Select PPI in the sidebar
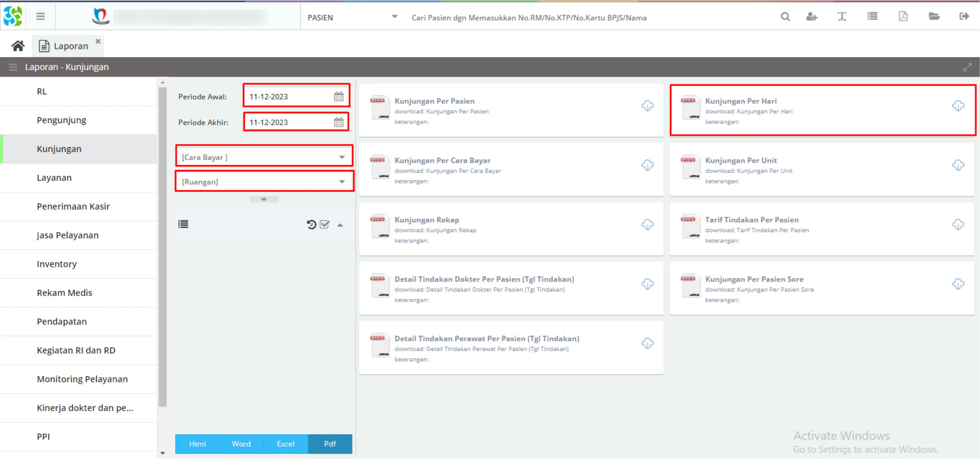The height and width of the screenshot is (460, 980). coord(78,437)
